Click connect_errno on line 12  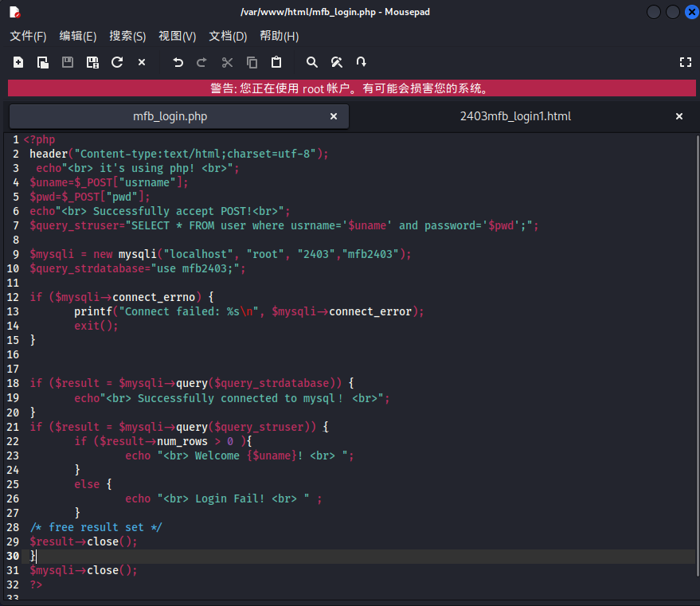[x=154, y=297]
